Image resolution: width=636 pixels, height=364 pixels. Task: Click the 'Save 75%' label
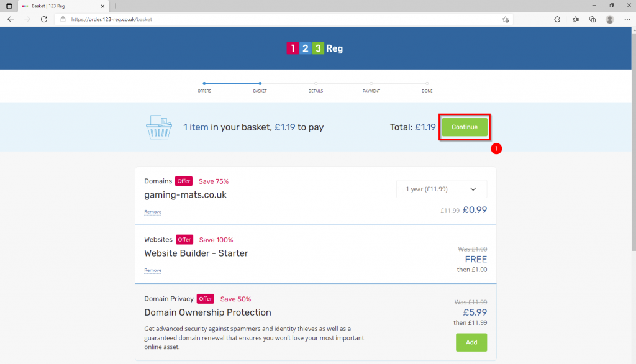(214, 181)
